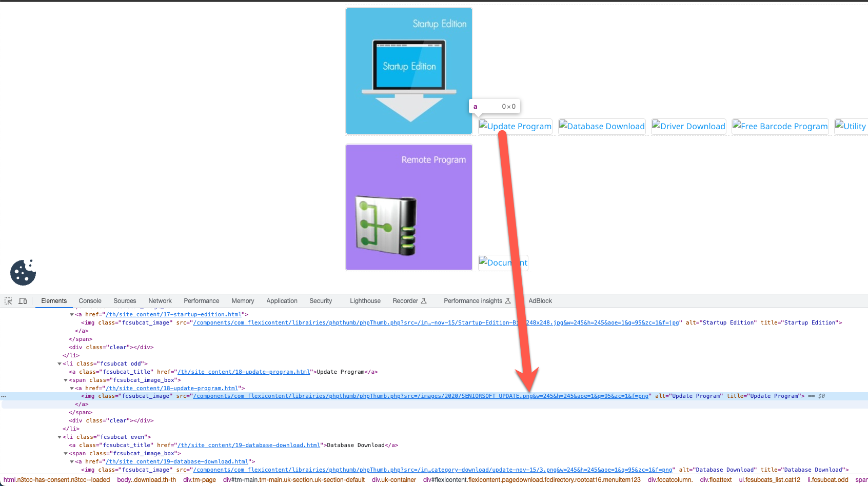Click the Performance insights flask icon
This screenshot has height=486, width=868.
(507, 301)
